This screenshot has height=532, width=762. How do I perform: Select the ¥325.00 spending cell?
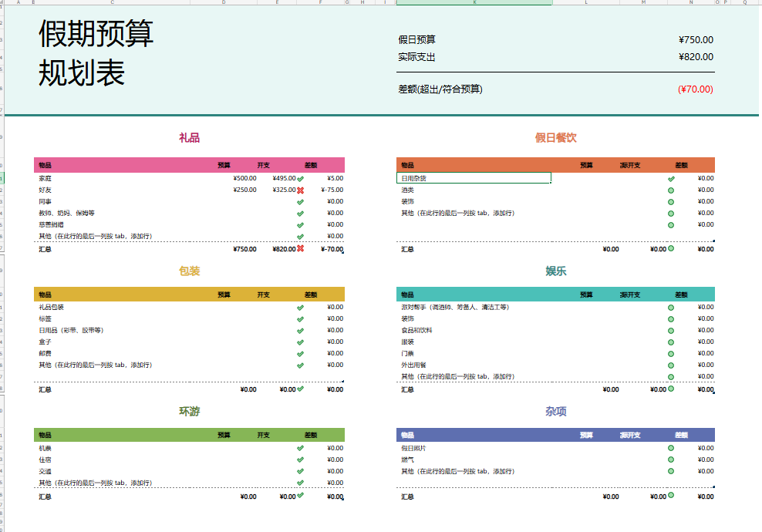284,190
